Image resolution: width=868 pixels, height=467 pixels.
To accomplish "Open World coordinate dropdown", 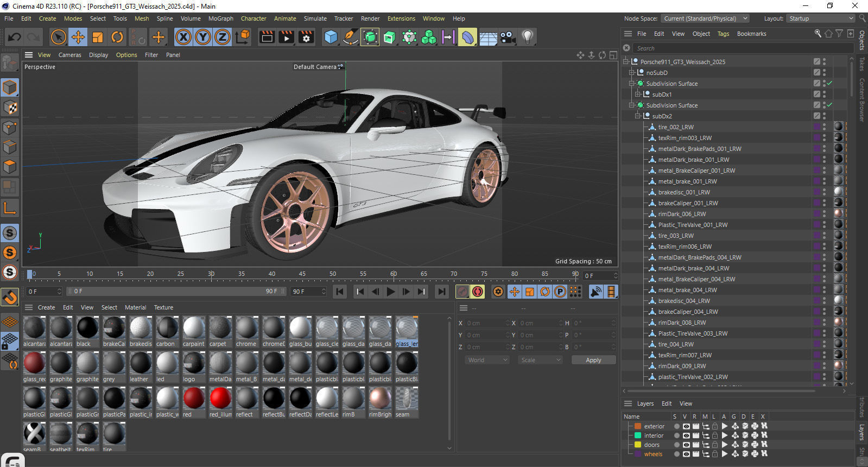I will tap(487, 360).
